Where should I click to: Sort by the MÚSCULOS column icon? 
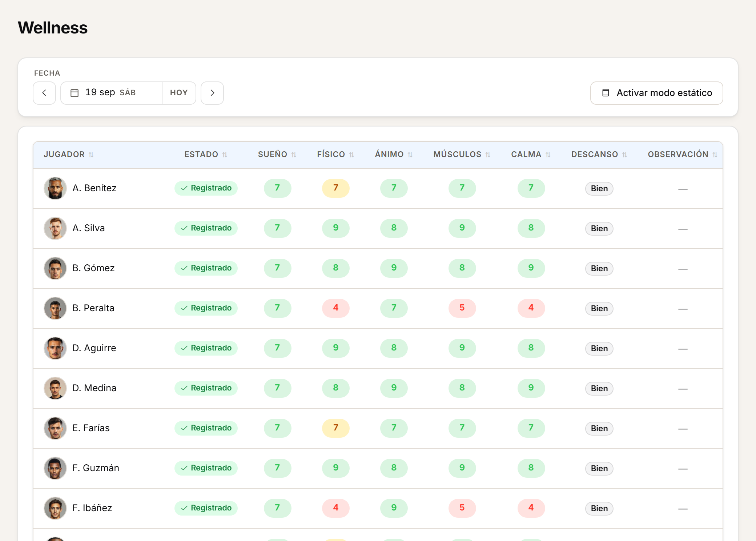click(x=488, y=155)
